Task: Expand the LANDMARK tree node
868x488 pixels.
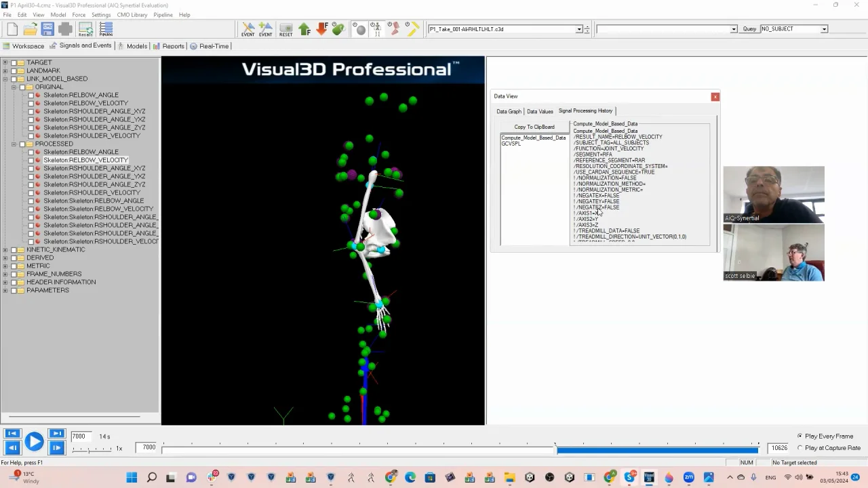Action: point(5,70)
